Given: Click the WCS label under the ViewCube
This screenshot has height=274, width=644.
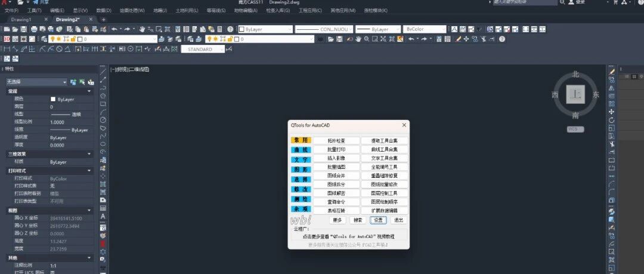Looking at the screenshot, I should click(x=575, y=129).
